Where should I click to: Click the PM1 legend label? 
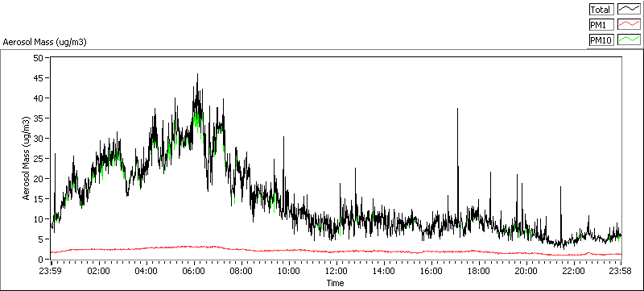coord(601,25)
